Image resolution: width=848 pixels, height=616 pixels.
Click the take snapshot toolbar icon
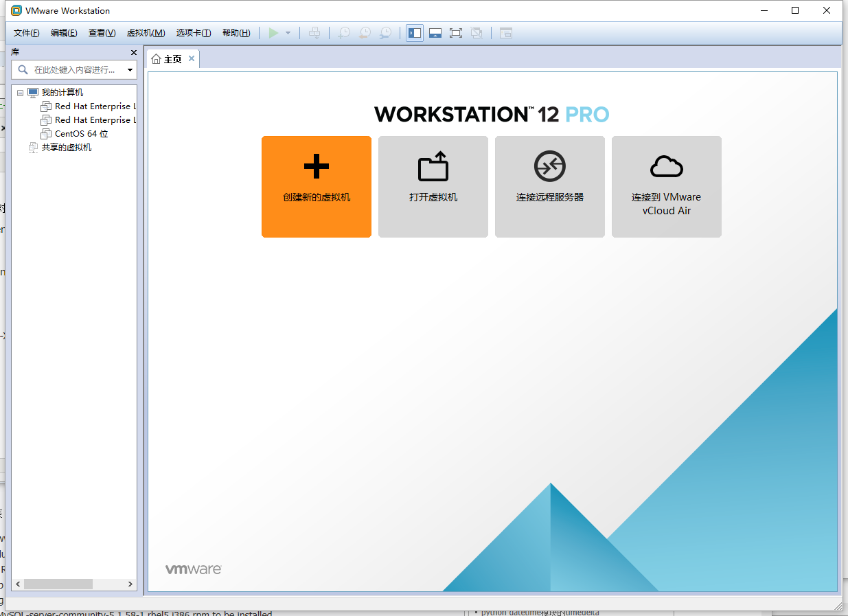344,33
